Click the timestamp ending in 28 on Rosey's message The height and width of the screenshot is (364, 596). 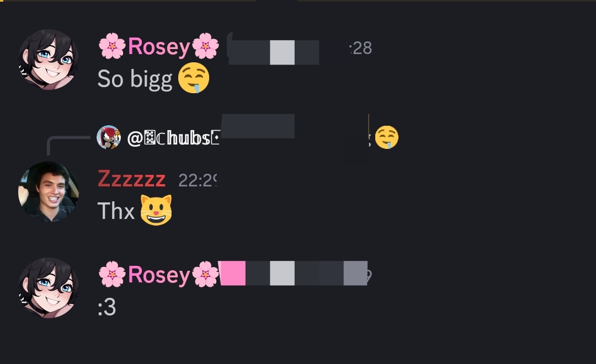[x=360, y=48]
